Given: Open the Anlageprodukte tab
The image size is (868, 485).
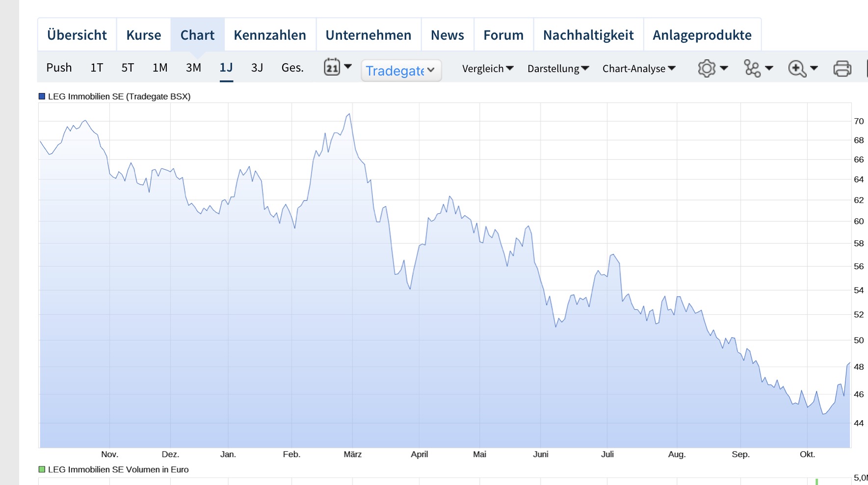Looking at the screenshot, I should pos(702,35).
